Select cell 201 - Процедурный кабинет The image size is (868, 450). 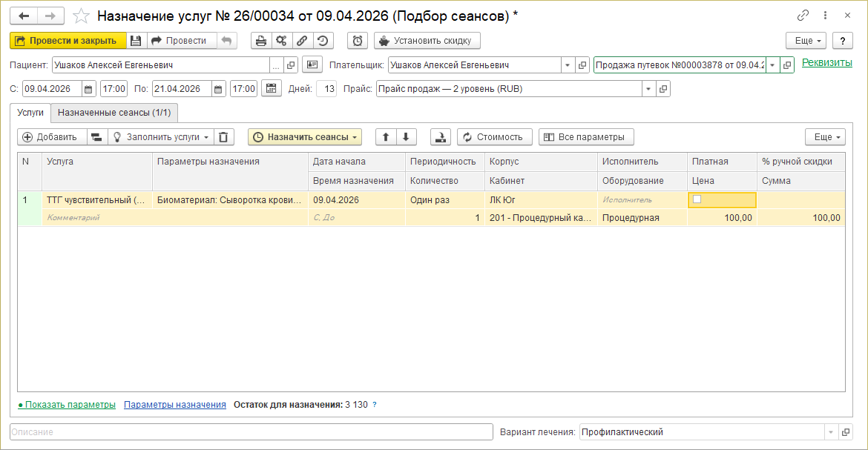click(541, 217)
